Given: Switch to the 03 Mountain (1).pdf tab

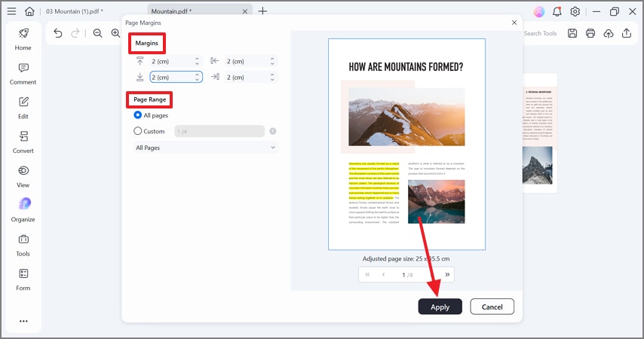Looking at the screenshot, I should click(x=75, y=11).
